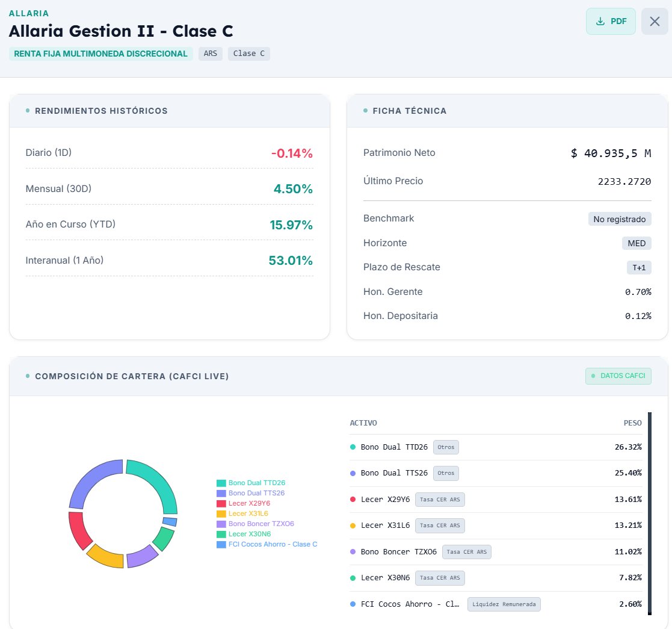Click the 2.60% weight value

[x=630, y=604]
